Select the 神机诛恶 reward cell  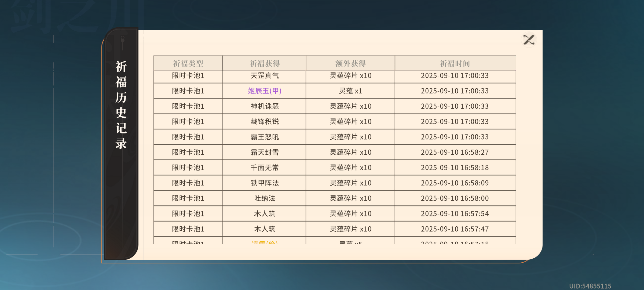pyautogui.click(x=264, y=106)
